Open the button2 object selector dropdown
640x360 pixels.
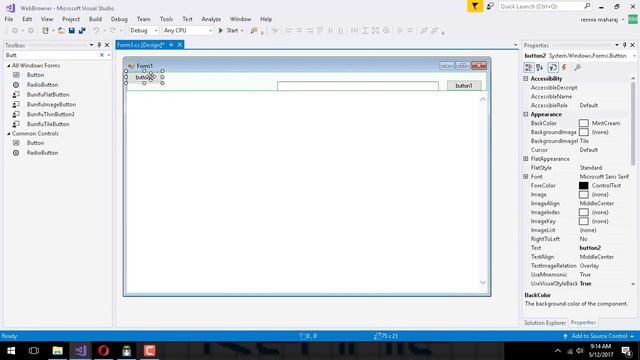(634, 56)
